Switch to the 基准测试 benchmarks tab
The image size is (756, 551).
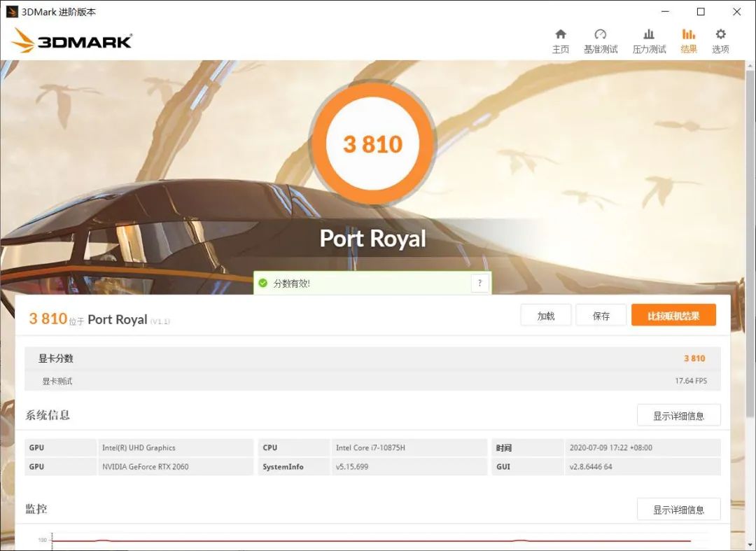601,41
